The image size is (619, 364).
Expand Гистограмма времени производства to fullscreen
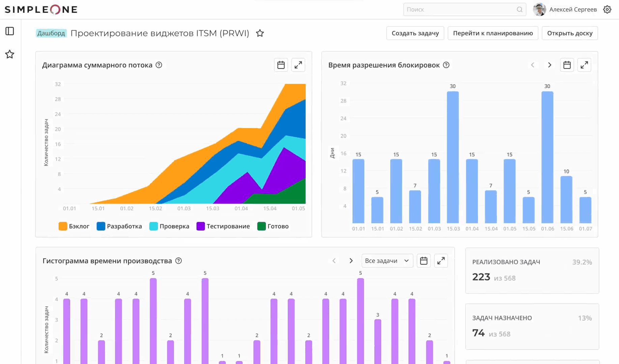point(441,261)
